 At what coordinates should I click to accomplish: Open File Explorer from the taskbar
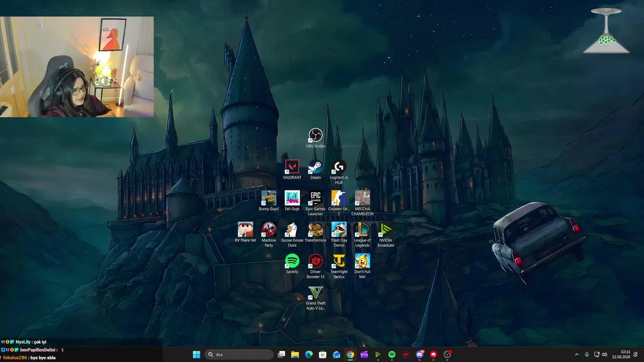click(x=295, y=354)
